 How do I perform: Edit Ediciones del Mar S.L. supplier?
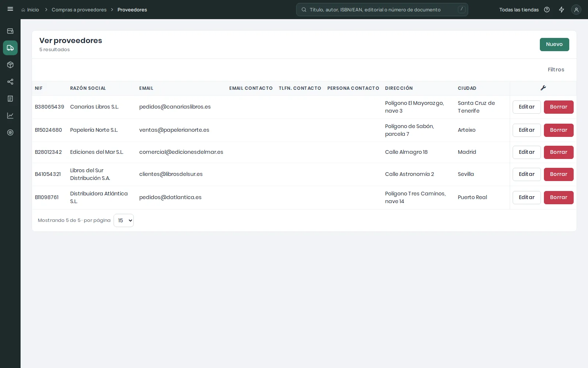point(527,152)
